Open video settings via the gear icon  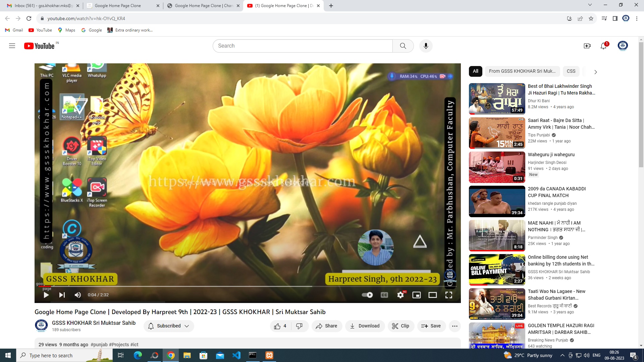point(400,295)
